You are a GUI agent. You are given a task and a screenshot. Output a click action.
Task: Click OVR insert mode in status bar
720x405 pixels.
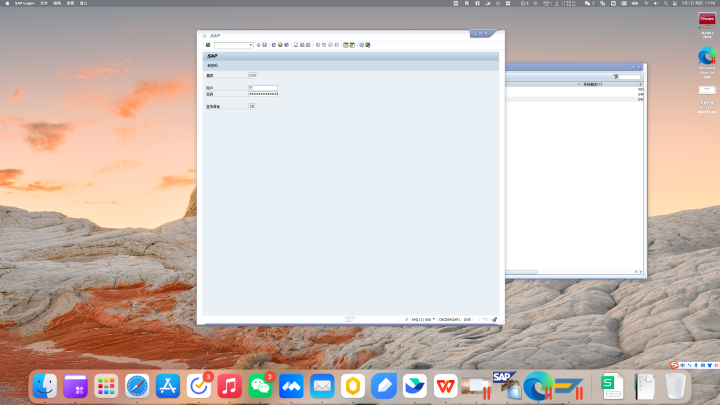tap(467, 320)
